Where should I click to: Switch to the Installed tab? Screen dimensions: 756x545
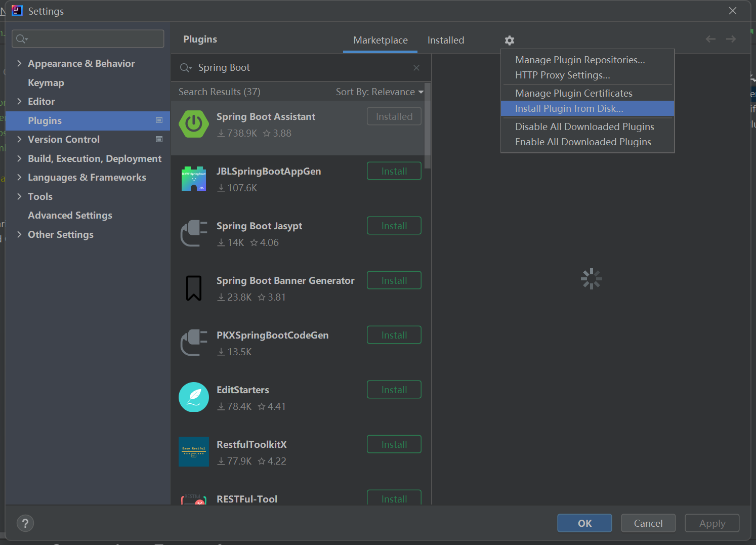446,40
